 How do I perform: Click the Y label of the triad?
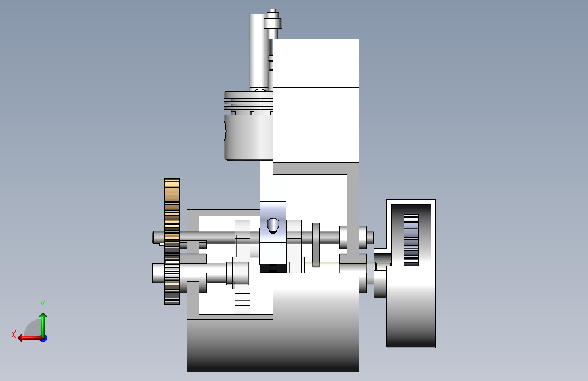point(43,304)
